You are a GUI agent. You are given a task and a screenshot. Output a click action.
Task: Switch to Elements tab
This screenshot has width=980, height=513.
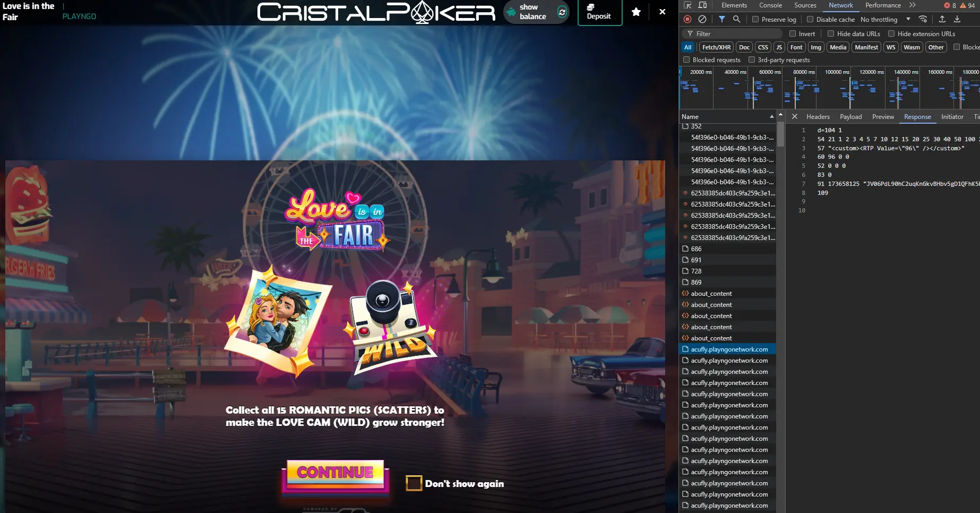734,5
